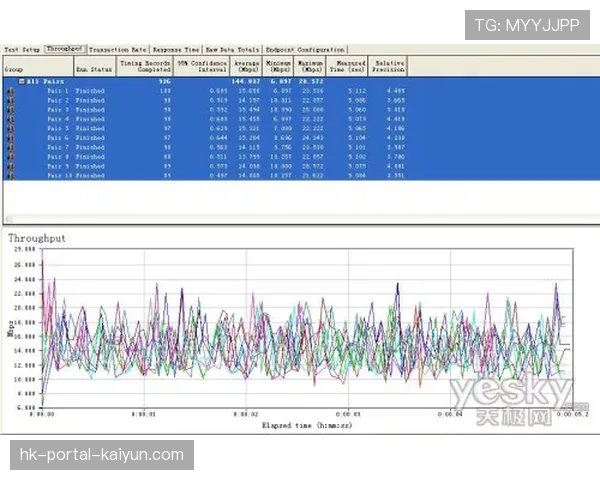Viewport: 600px width, 480px height.
Task: Click the pair icon beside Pair 6
Action: 12,138
